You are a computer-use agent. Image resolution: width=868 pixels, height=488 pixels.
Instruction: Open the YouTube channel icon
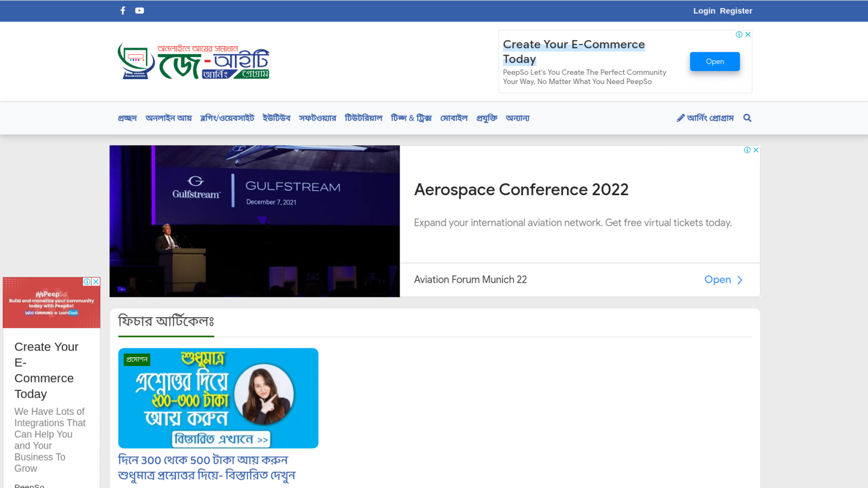(139, 10)
